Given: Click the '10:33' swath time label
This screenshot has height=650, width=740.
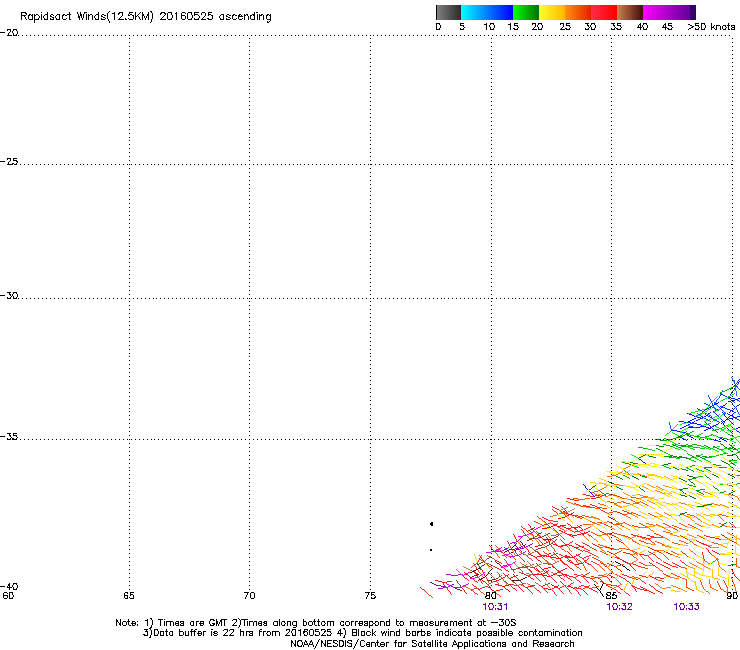Looking at the screenshot, I should 686,607.
